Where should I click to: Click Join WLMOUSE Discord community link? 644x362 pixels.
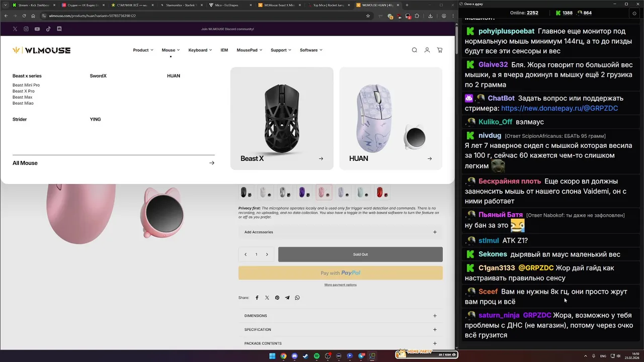point(227,29)
